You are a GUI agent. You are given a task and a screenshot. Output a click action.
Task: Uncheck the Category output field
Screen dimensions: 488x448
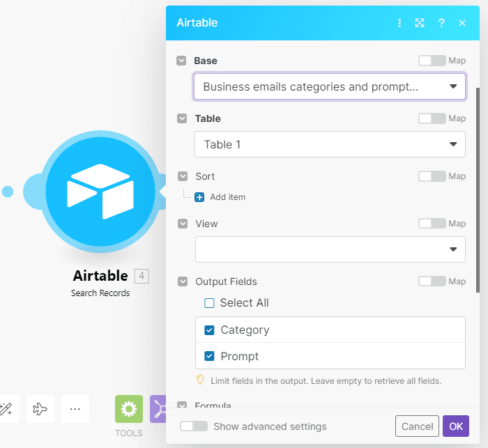click(x=209, y=330)
